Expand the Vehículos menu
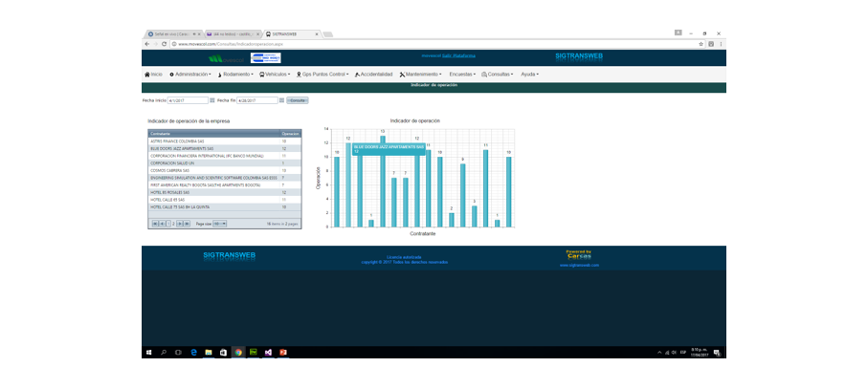 point(275,74)
